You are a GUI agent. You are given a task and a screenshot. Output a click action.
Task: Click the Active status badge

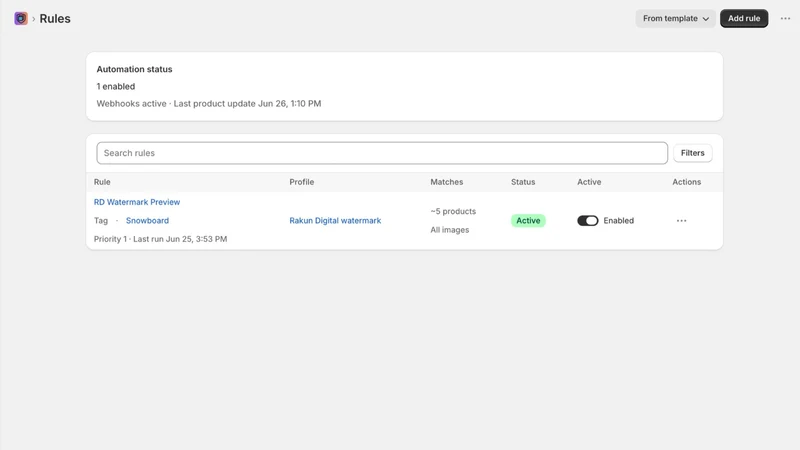528,220
